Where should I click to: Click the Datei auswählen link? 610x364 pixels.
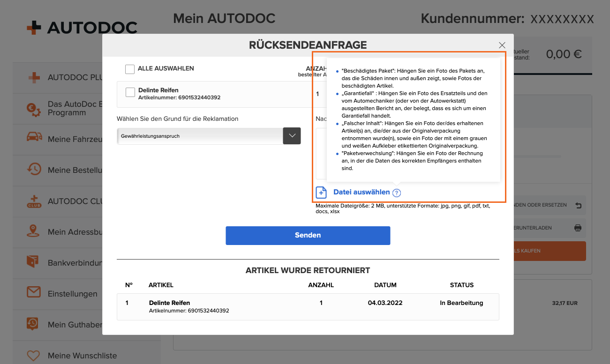361,192
